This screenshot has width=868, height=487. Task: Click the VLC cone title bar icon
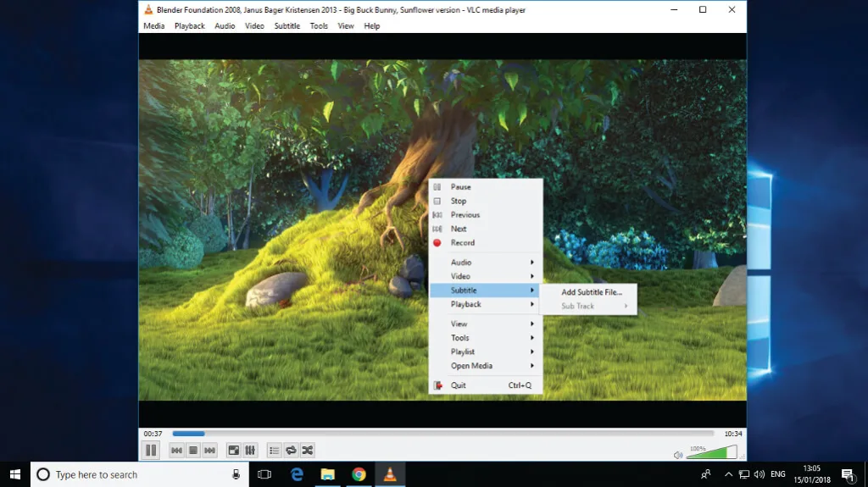tap(148, 9)
